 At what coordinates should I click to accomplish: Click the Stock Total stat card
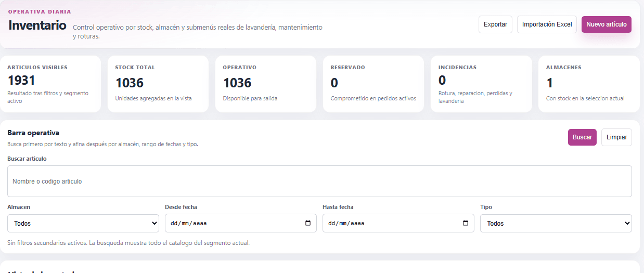tap(158, 84)
